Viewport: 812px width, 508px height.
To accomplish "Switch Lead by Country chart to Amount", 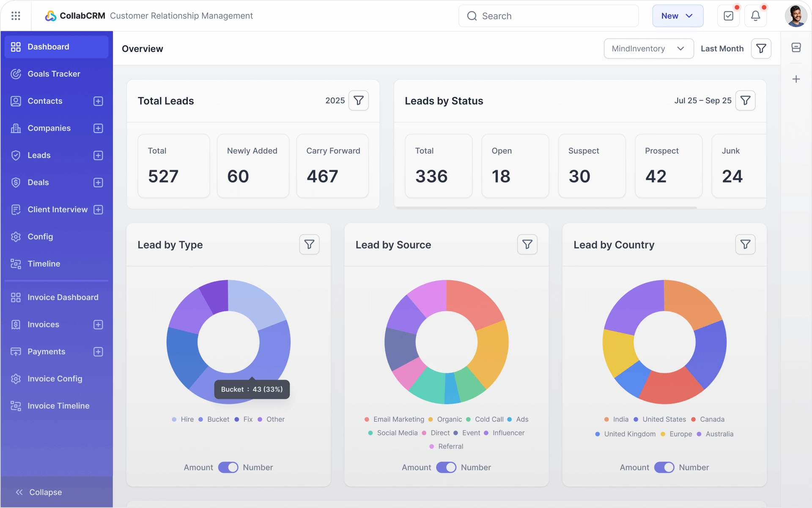I will click(634, 467).
